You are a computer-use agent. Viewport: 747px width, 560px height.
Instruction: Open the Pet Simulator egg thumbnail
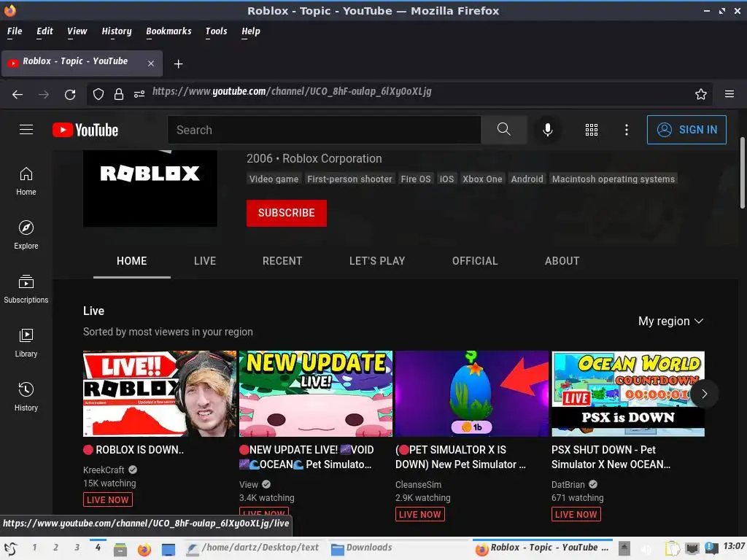click(472, 394)
